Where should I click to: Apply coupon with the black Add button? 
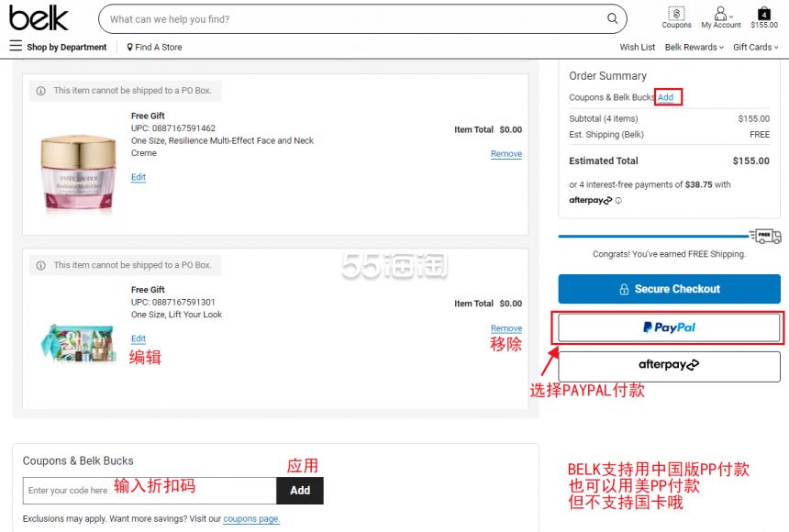tap(300, 491)
